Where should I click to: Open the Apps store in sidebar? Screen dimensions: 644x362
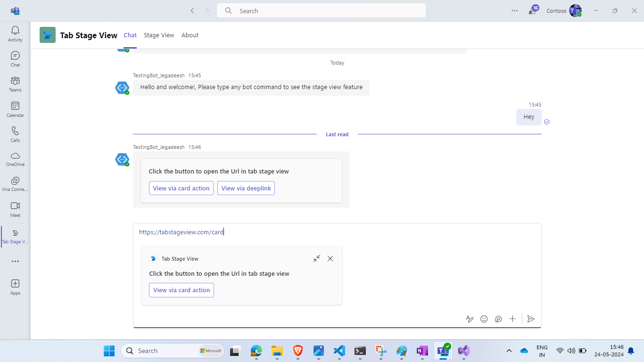[15, 287]
